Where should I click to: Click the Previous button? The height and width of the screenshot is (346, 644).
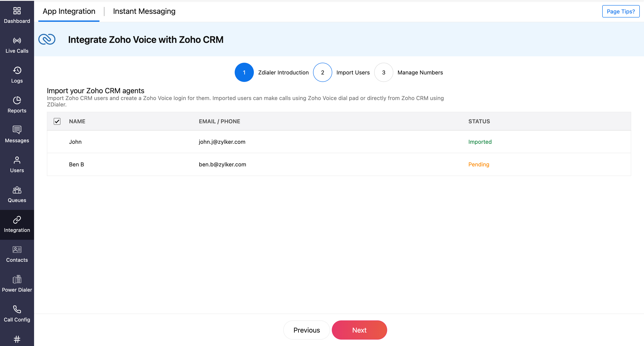[x=306, y=330]
